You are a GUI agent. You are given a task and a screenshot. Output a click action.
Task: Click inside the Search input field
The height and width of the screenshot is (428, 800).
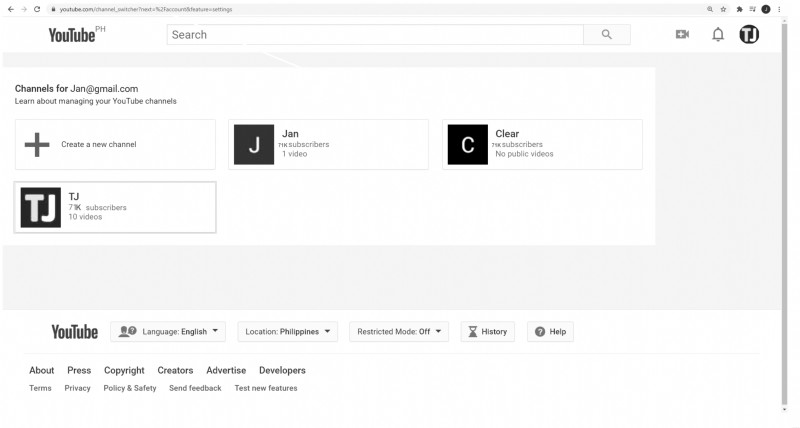point(375,35)
